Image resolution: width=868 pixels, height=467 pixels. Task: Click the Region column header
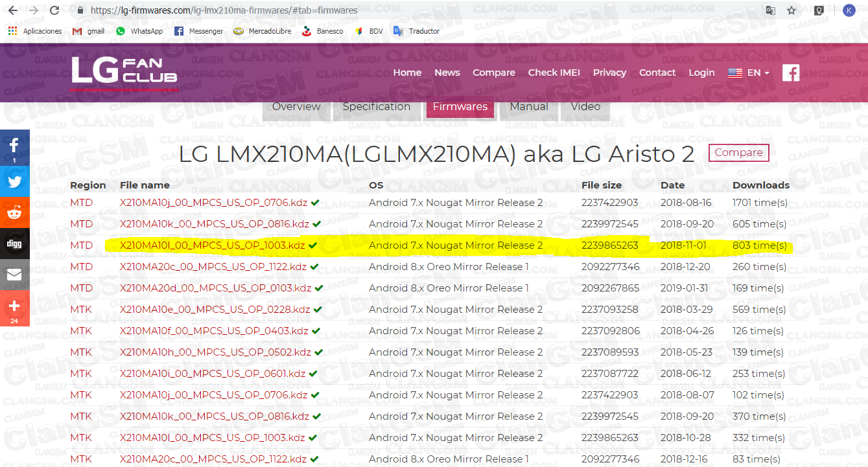(x=88, y=185)
